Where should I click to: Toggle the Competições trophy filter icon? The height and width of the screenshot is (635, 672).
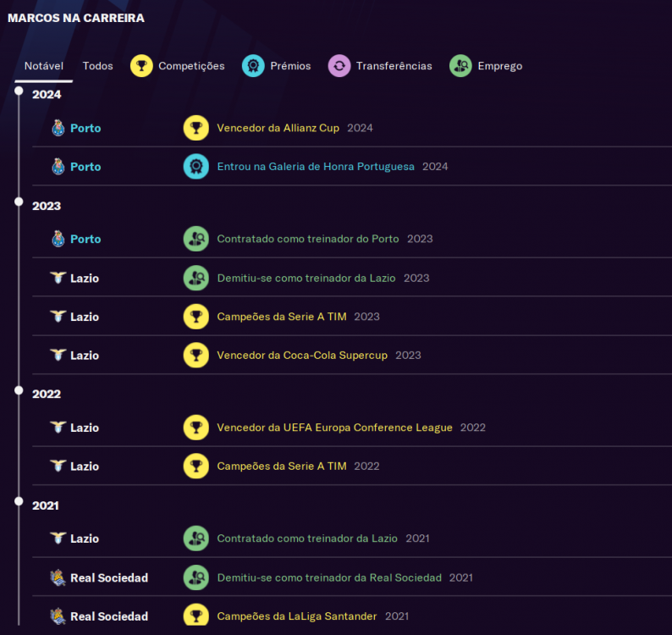click(141, 66)
